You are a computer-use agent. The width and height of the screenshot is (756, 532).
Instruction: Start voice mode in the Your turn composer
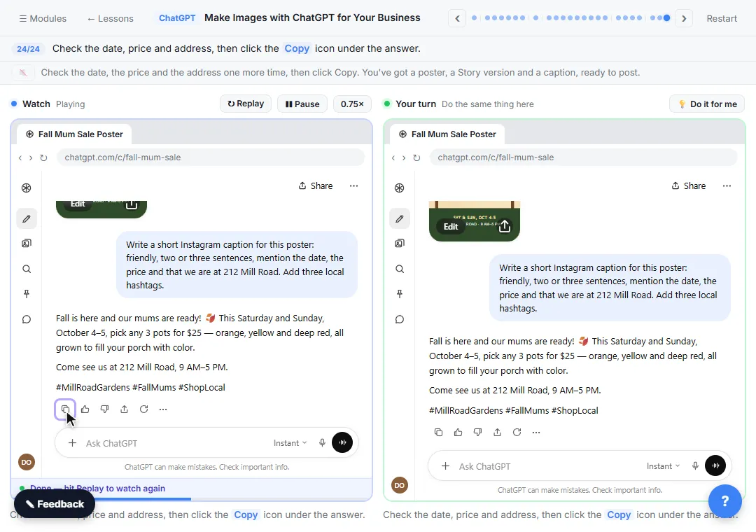click(x=715, y=465)
